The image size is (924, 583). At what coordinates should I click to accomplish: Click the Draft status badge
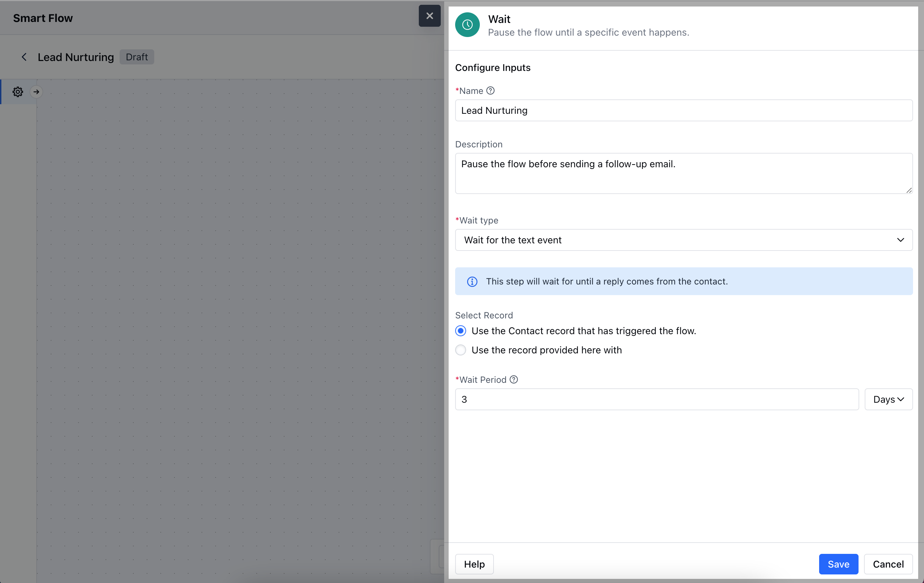[x=137, y=57]
